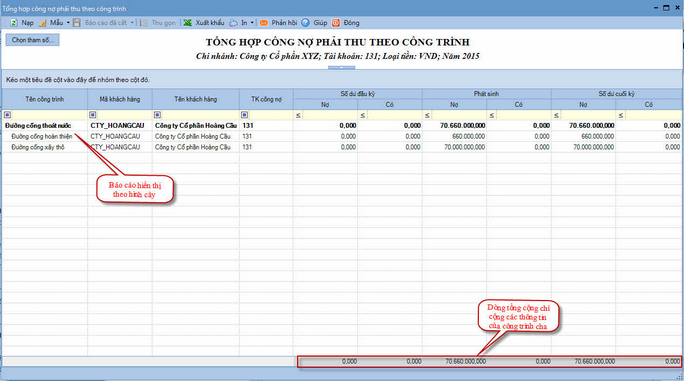Click the Số dư cuối kỳ group header
The width and height of the screenshot is (684, 381).
coord(617,94)
